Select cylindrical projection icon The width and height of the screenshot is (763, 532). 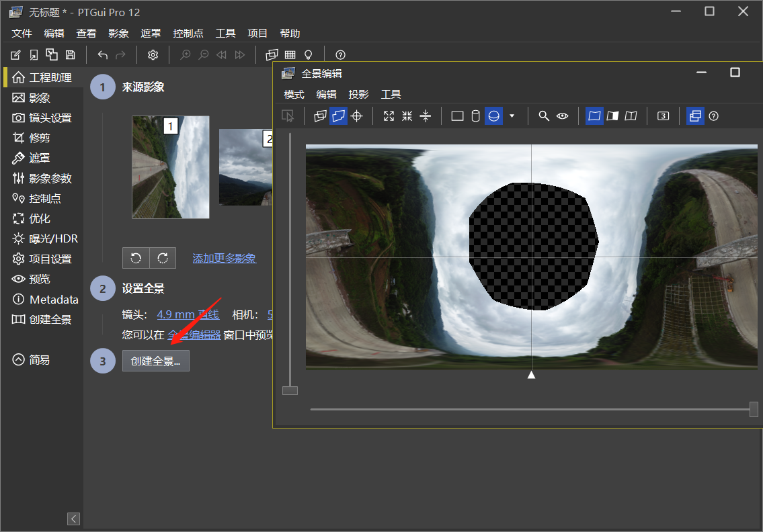(475, 116)
